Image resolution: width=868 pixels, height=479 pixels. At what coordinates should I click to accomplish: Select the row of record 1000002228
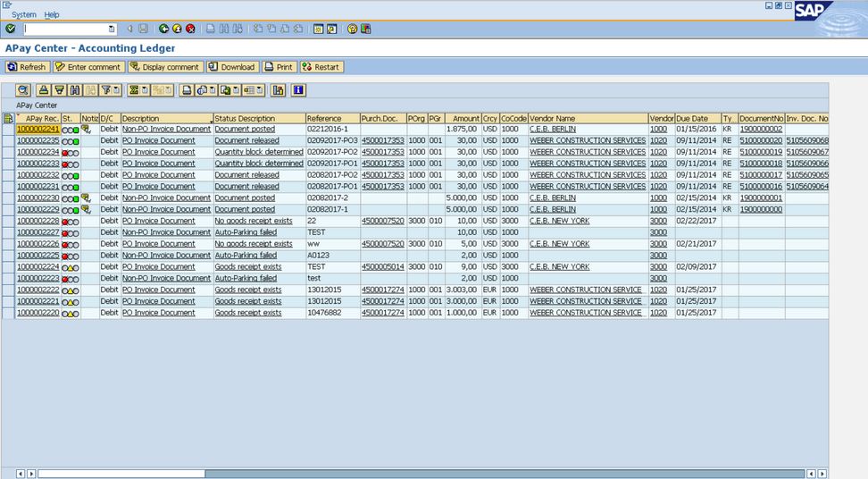pos(8,221)
